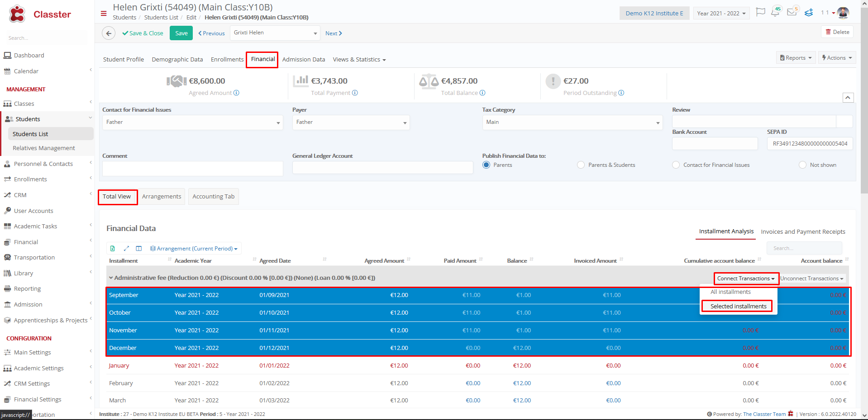Open Actions dropdown

click(837, 58)
